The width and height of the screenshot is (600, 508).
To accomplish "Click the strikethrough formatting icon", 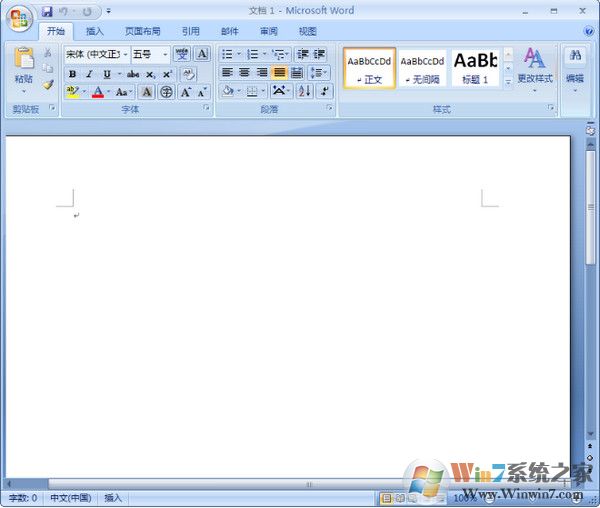I will 132,74.
